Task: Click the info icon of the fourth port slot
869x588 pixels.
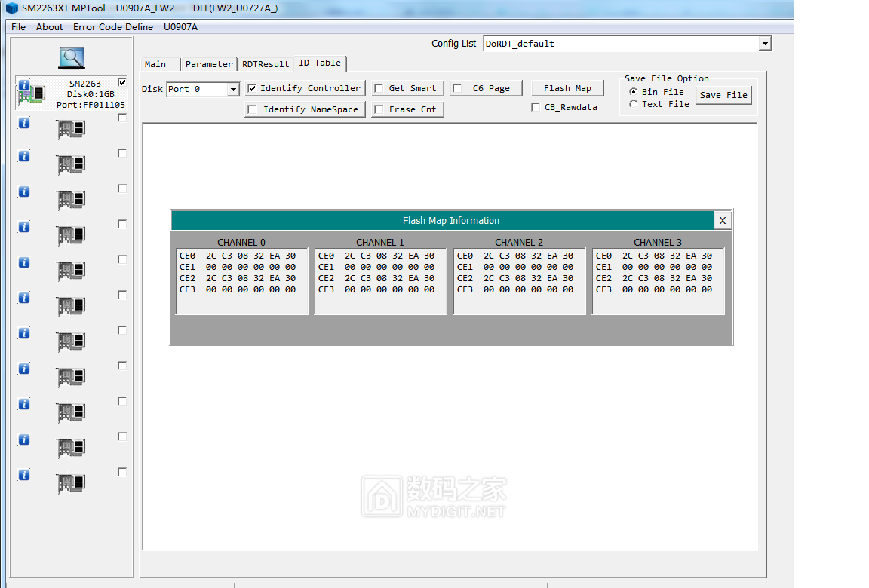Action: point(24,191)
